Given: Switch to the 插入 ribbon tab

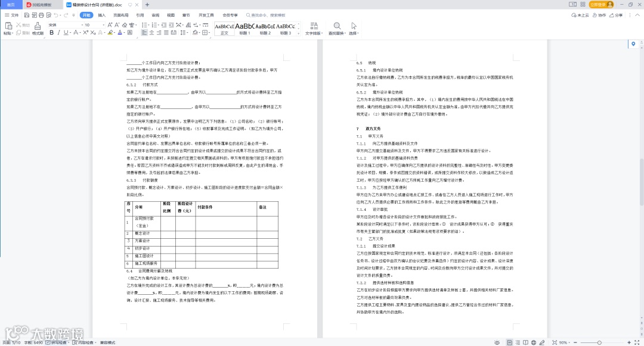Looking at the screenshot, I should (x=101, y=15).
